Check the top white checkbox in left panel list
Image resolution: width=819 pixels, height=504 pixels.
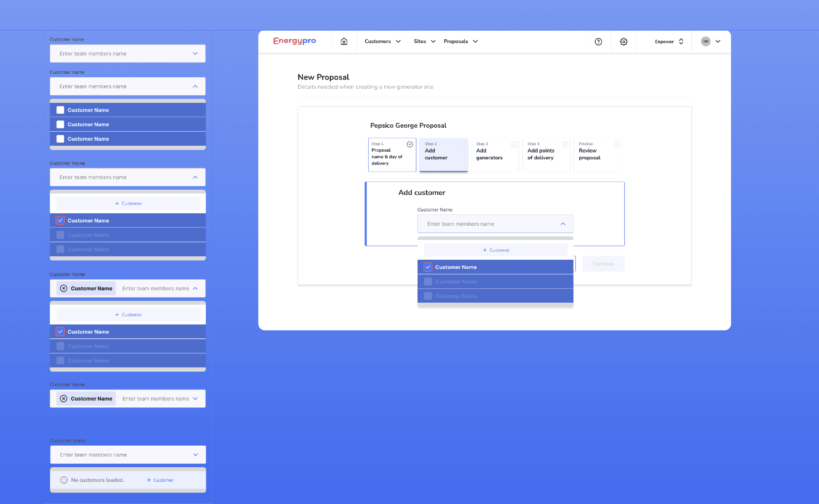point(60,110)
